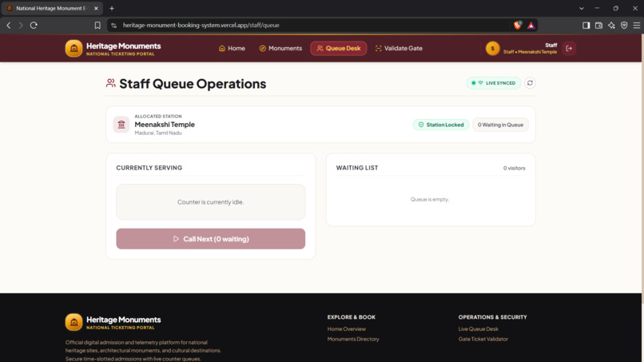
Task: Open the Home Overview footer link
Action: coord(346,328)
